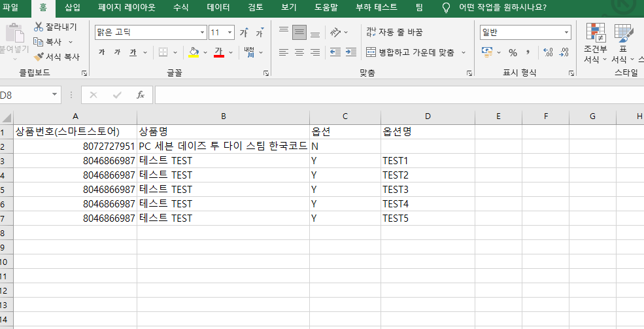This screenshot has width=644, height=329.
Task: Open the 수식 (Formulas) ribbon tab
Action: 181,8
